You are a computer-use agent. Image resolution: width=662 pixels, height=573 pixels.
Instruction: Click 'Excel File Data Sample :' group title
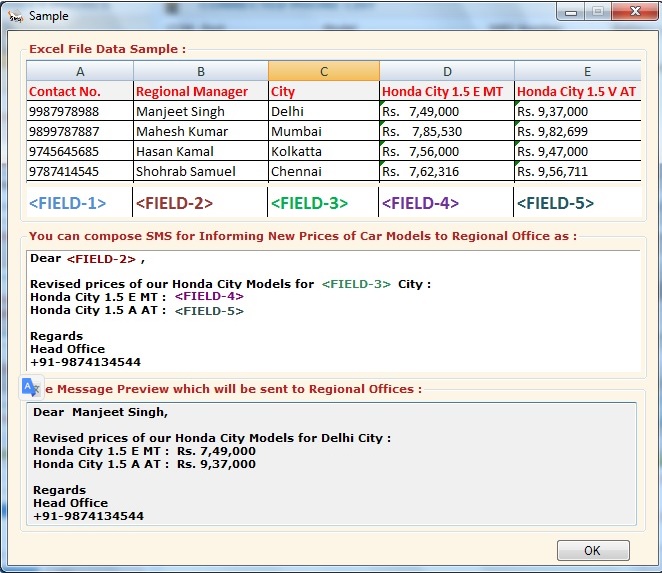coord(107,49)
